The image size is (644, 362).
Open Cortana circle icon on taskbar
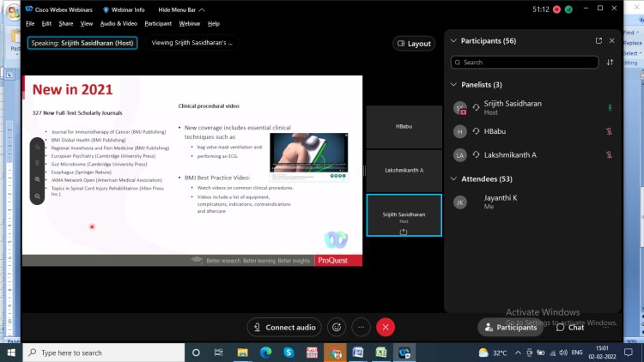coord(196,353)
